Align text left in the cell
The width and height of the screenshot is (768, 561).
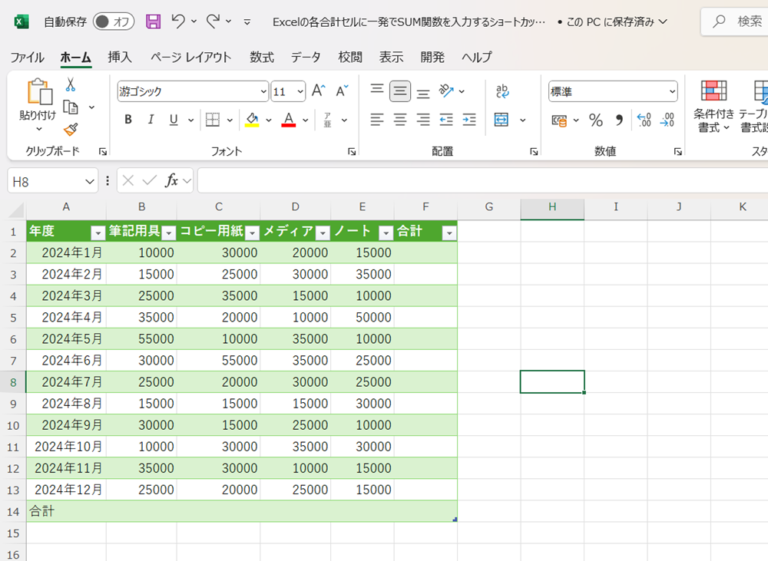point(377,120)
